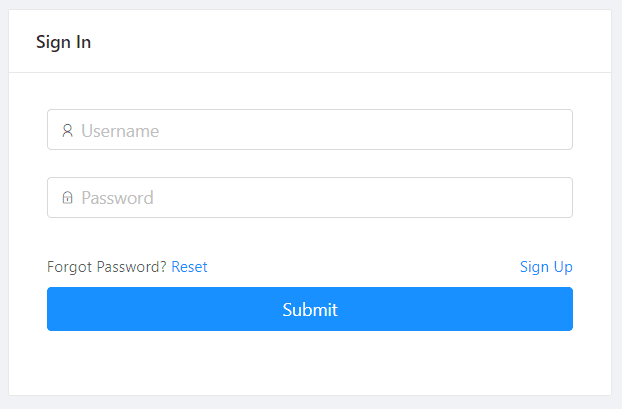Click the Submit label on the blue button
The image size is (622, 409).
[x=310, y=309]
